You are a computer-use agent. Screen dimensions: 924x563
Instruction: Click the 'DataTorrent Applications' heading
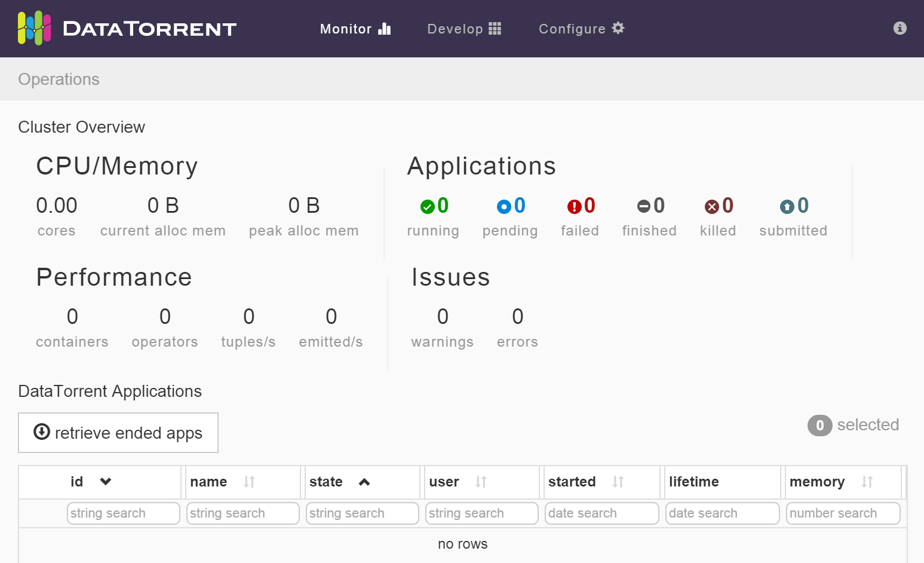(110, 391)
